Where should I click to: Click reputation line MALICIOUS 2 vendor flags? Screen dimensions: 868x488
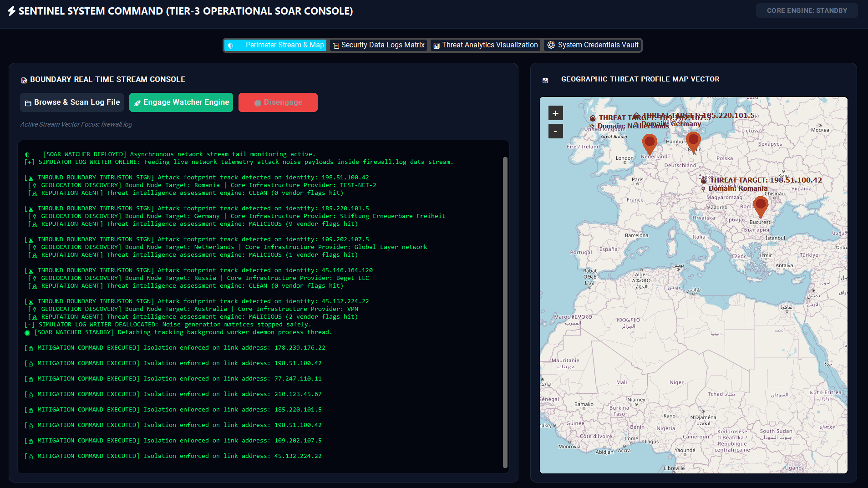pos(193,317)
